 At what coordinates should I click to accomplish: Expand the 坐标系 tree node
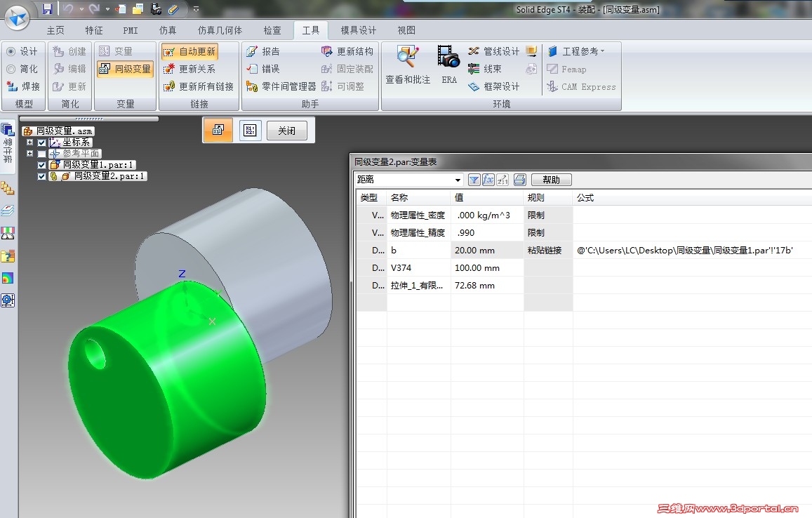pos(29,142)
